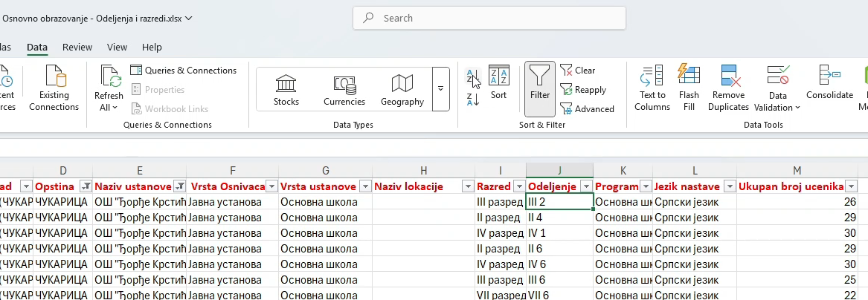This screenshot has width=868, height=300.
Task: Open Jezik nastave filter dropdown
Action: click(730, 186)
